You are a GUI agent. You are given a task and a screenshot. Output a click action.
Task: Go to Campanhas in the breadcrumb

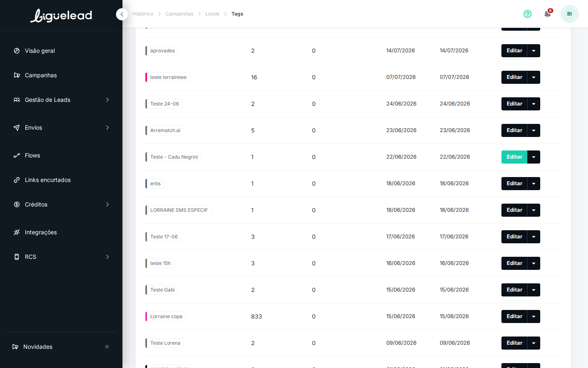(179, 14)
